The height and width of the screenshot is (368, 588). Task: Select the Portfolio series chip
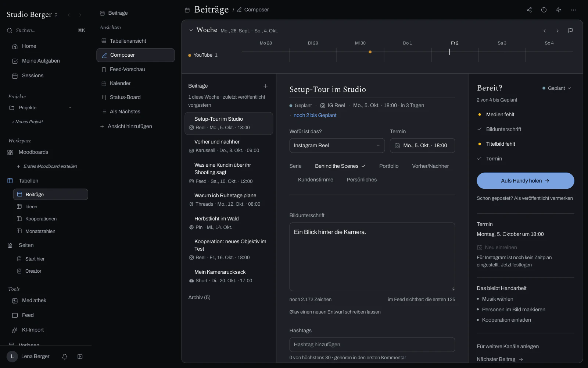[x=389, y=166]
